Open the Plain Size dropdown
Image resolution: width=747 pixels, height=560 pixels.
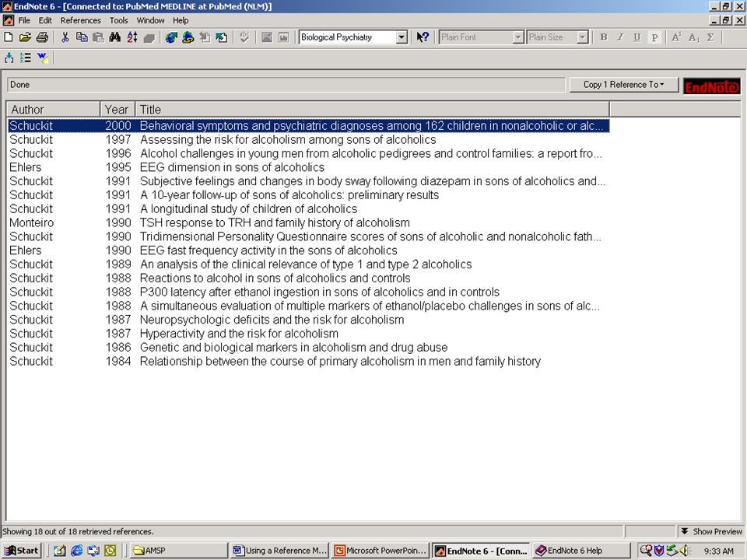582,37
